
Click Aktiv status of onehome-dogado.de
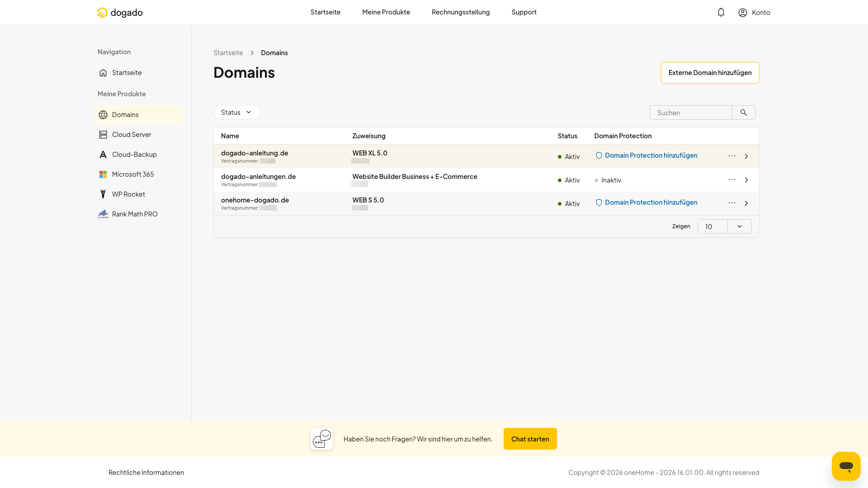[x=569, y=204]
